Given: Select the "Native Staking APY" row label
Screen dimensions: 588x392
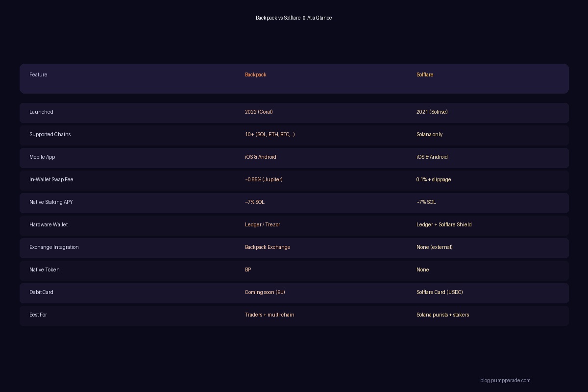Looking at the screenshot, I should pos(51,202).
